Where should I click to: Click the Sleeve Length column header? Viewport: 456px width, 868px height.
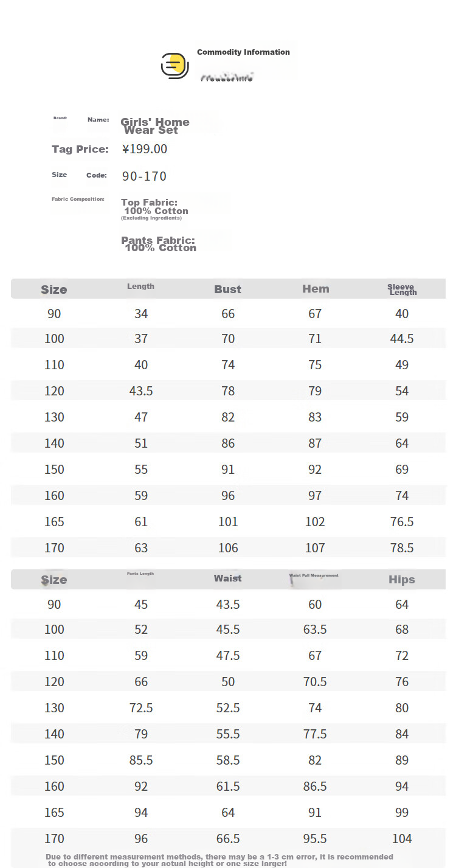(402, 290)
